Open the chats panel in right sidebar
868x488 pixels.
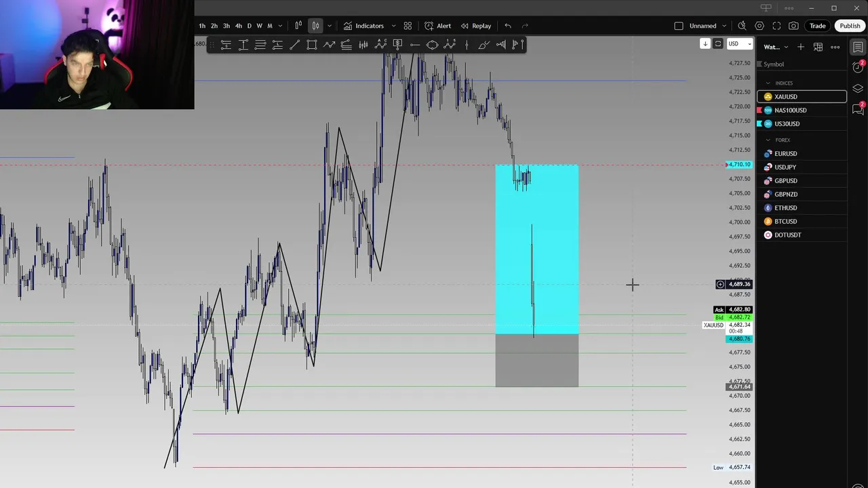point(858,109)
